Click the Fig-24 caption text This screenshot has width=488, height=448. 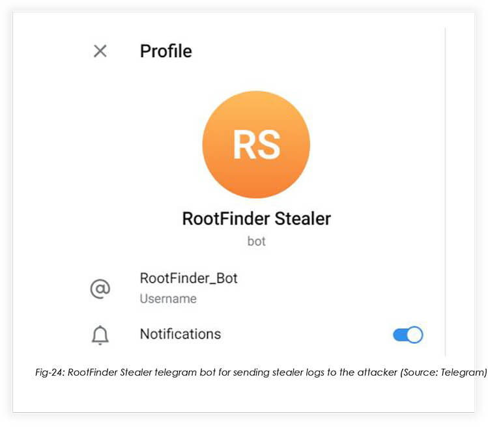(261, 372)
